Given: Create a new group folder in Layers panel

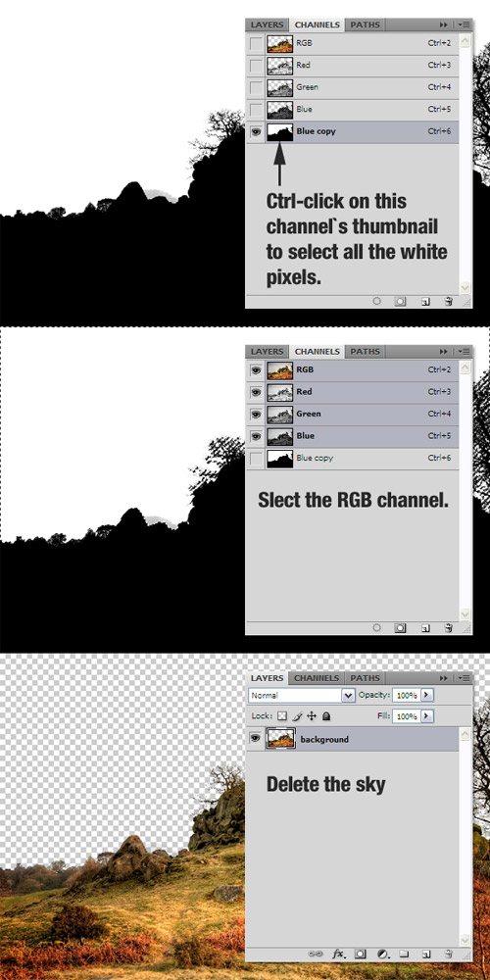Looking at the screenshot, I should tap(404, 954).
